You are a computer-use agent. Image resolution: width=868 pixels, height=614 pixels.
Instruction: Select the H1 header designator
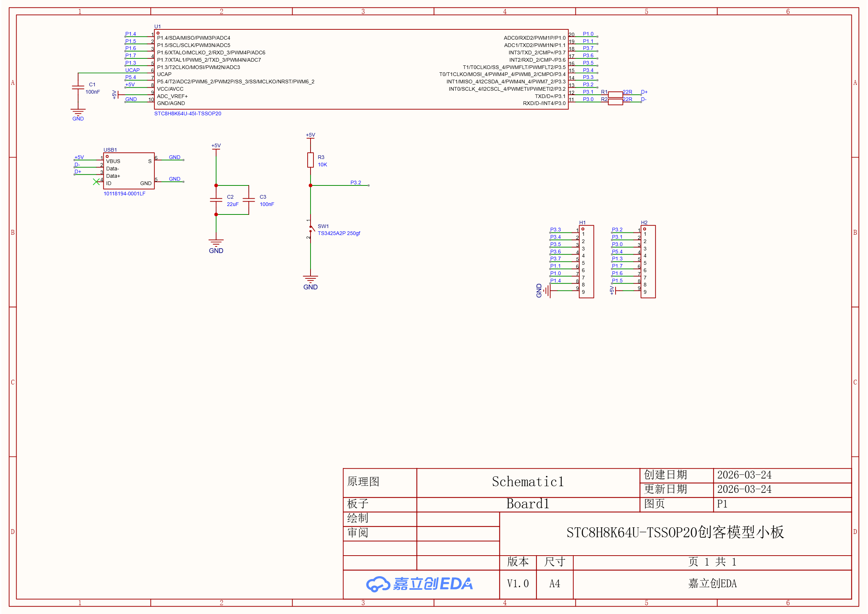582,223
